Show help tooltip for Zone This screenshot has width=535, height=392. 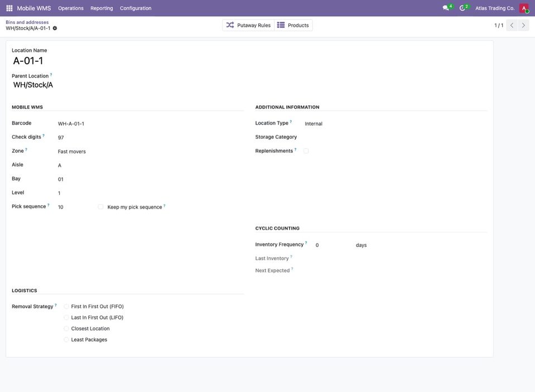[26, 149]
